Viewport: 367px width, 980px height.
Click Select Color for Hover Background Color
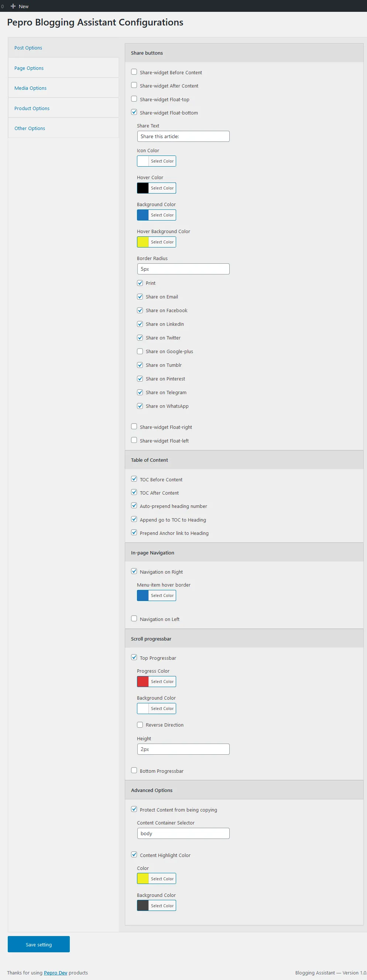162,242
